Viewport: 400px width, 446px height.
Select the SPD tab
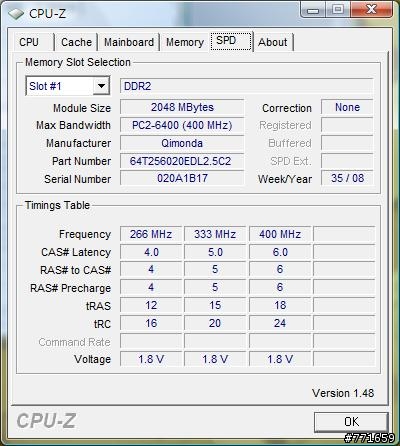coord(231,41)
